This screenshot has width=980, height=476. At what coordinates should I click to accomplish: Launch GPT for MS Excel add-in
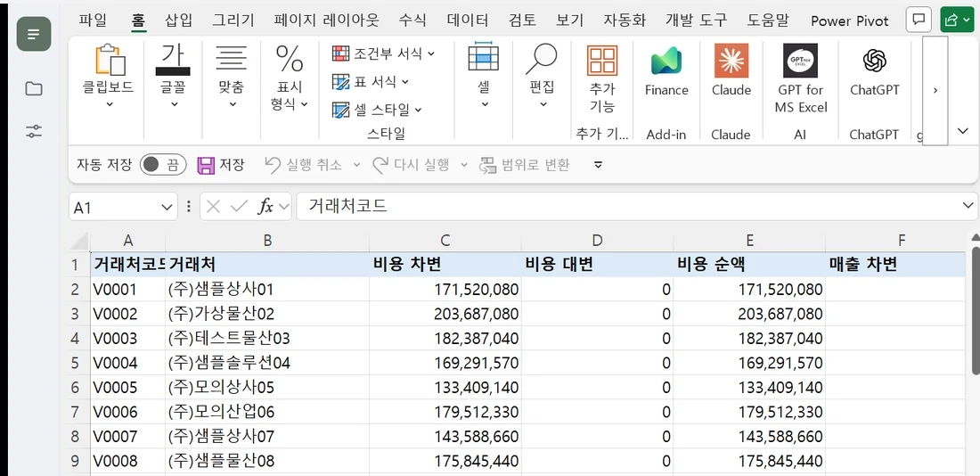coord(801,61)
